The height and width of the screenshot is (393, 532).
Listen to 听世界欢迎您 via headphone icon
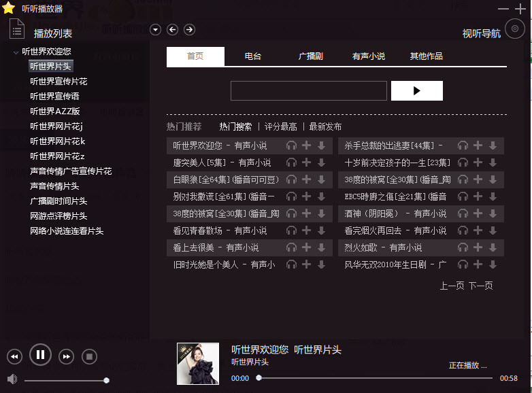point(291,146)
